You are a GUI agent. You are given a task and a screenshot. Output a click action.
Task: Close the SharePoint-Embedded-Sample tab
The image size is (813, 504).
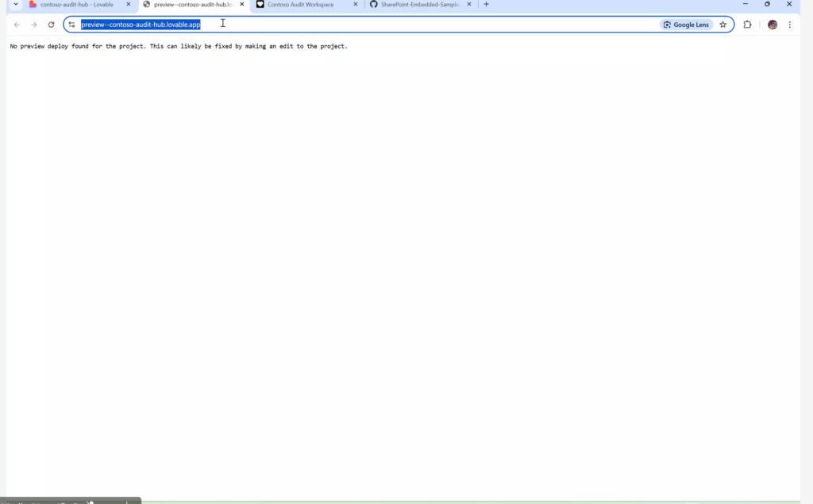(x=469, y=4)
